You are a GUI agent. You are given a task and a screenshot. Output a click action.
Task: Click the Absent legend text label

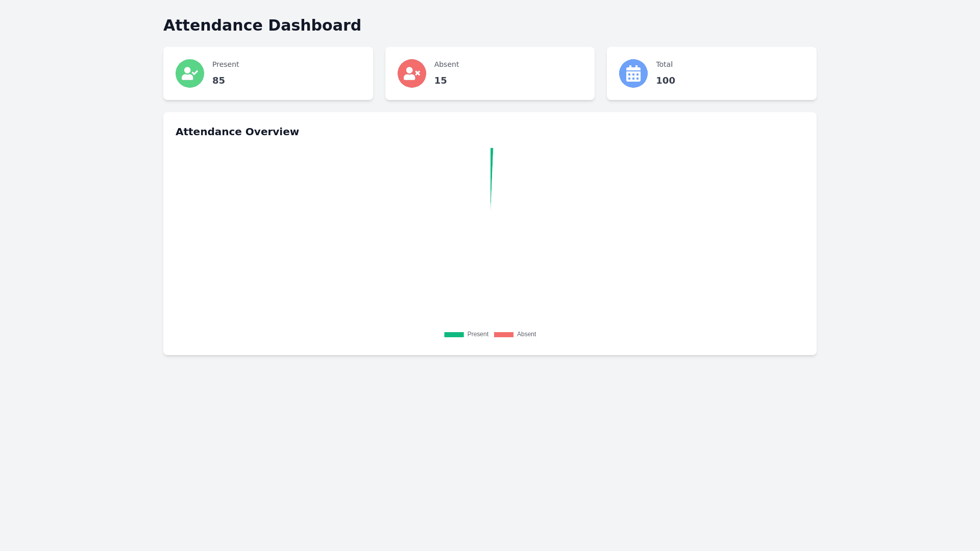coord(526,334)
